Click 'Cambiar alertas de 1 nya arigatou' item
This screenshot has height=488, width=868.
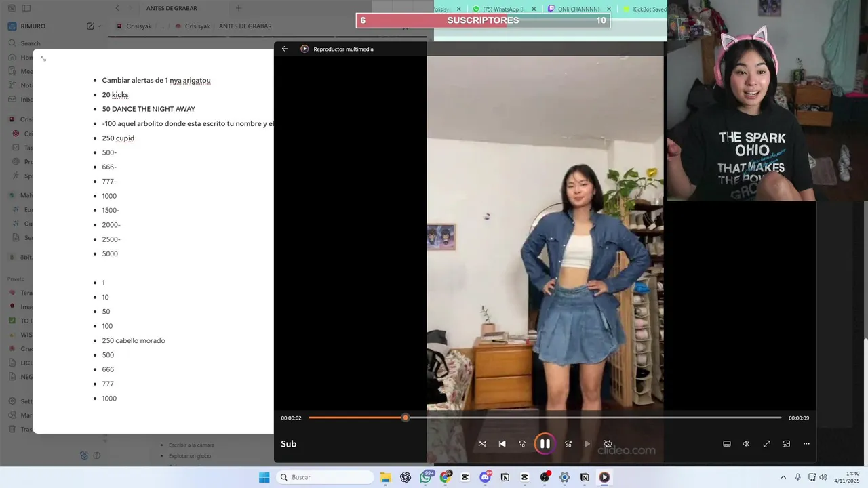tap(156, 81)
